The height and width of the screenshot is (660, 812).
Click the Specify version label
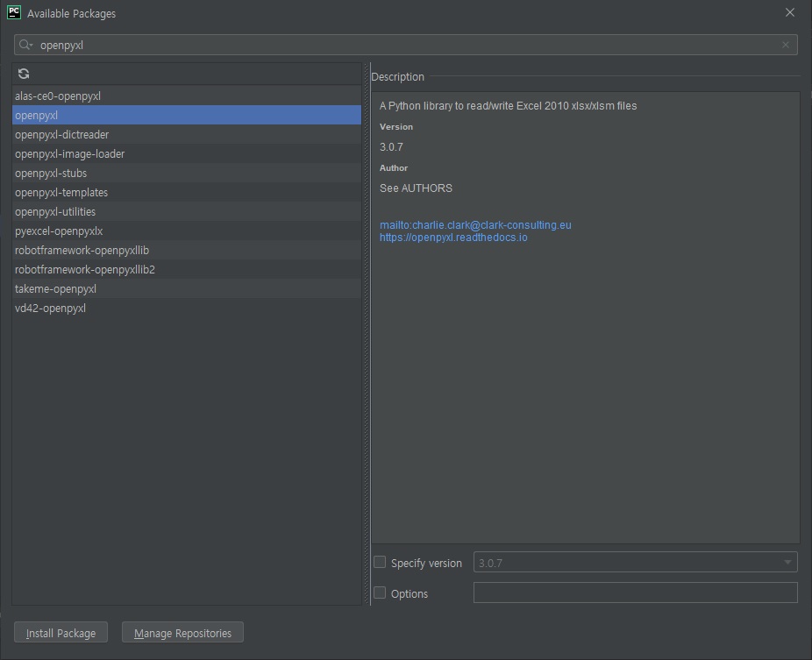[x=426, y=564]
